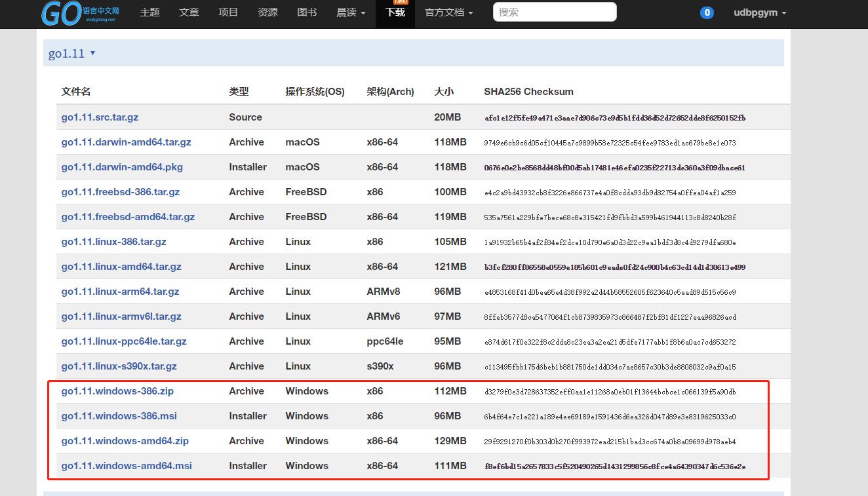Select the ARMv6 architecture cell
The image size is (868, 496).
[384, 316]
